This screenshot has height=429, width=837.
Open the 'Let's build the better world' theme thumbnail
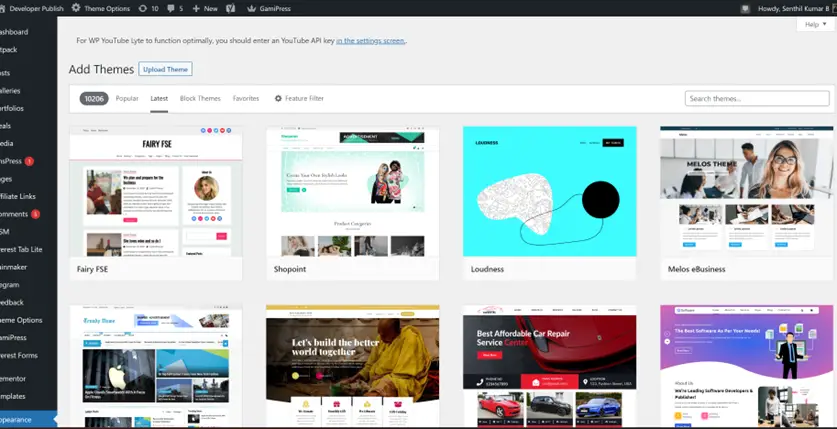pos(353,366)
